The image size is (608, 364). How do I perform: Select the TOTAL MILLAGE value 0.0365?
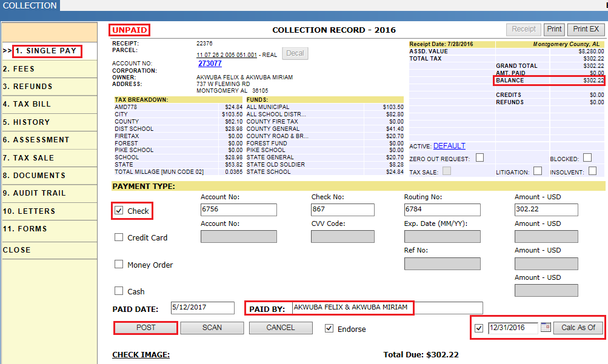click(x=234, y=172)
